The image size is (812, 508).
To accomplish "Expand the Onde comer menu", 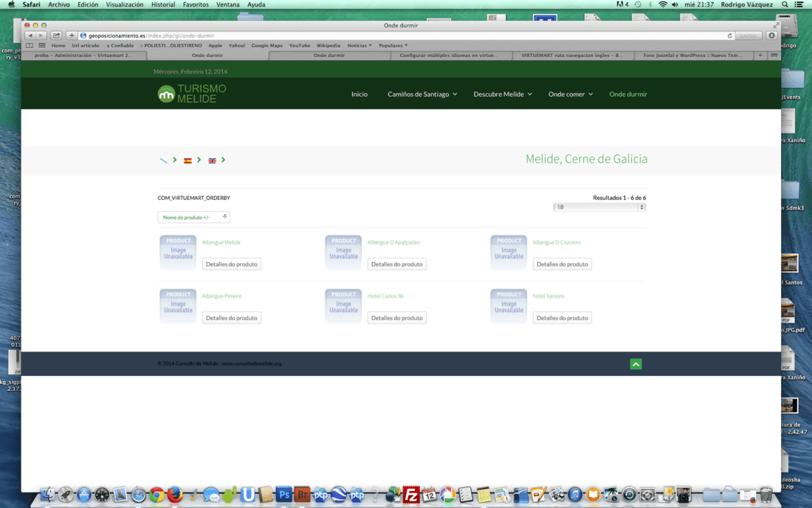I will point(571,95).
